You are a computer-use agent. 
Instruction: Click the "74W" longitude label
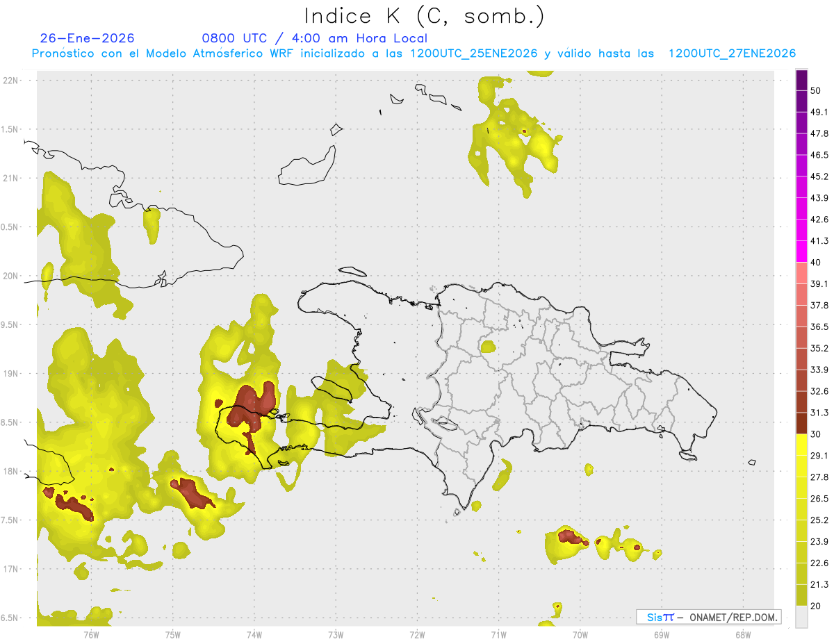point(254,634)
